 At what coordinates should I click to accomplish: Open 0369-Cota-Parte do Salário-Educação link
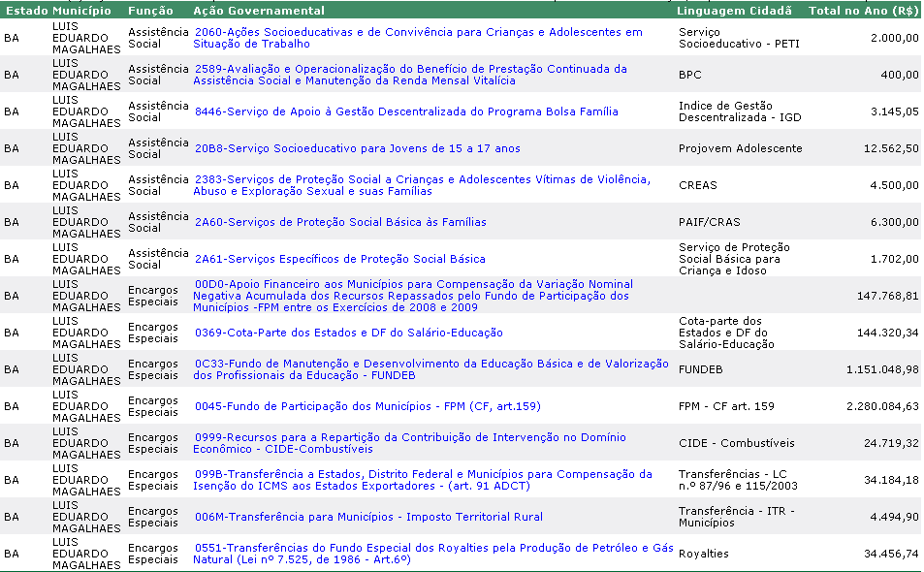[348, 333]
